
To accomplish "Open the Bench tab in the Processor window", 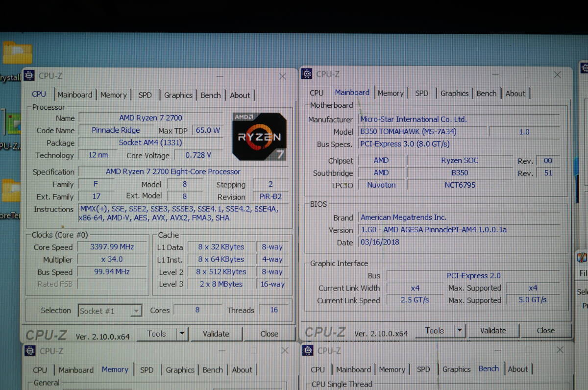I will (211, 95).
